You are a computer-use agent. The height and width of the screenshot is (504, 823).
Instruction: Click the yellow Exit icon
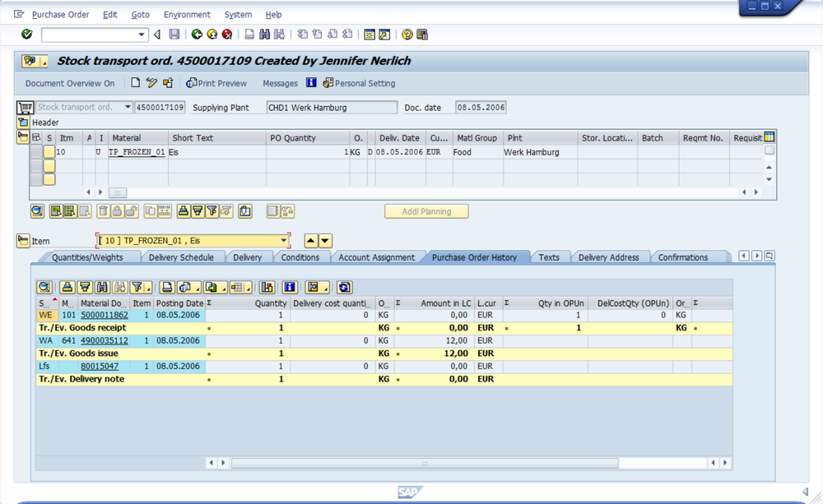click(212, 35)
